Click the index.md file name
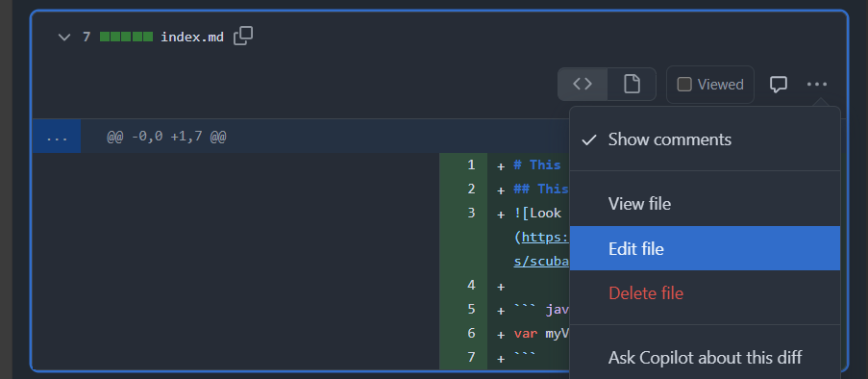 tap(192, 38)
